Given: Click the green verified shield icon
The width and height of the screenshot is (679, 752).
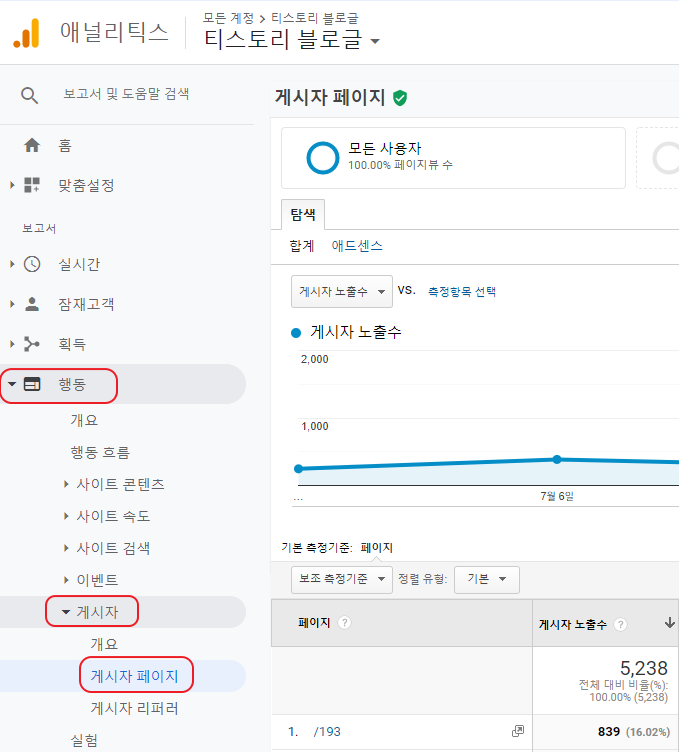Looking at the screenshot, I should tap(400, 98).
